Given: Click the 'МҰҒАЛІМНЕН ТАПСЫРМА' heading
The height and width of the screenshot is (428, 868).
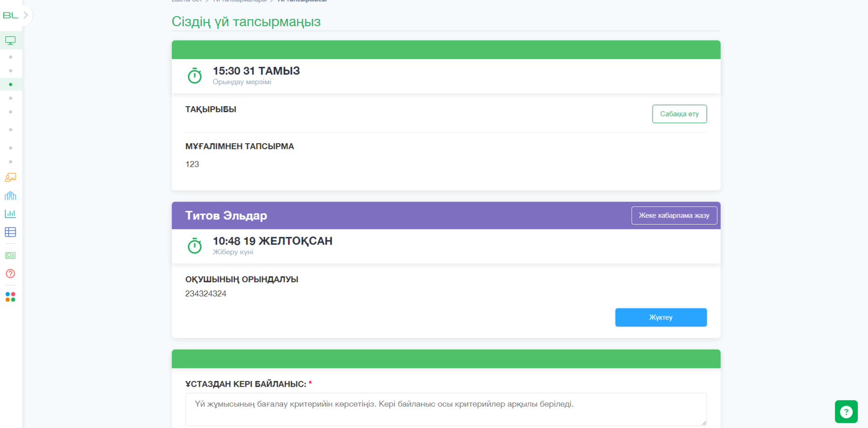Looking at the screenshot, I should 240,146.
